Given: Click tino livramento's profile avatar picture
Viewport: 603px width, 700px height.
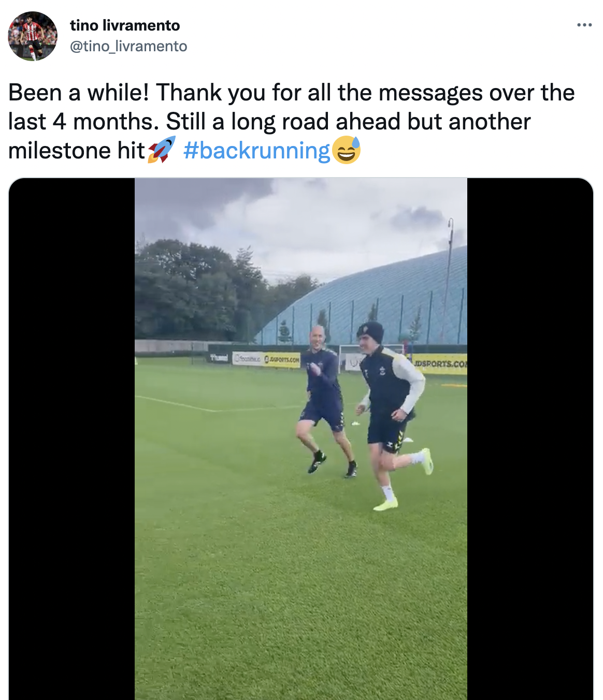Looking at the screenshot, I should click(x=32, y=36).
